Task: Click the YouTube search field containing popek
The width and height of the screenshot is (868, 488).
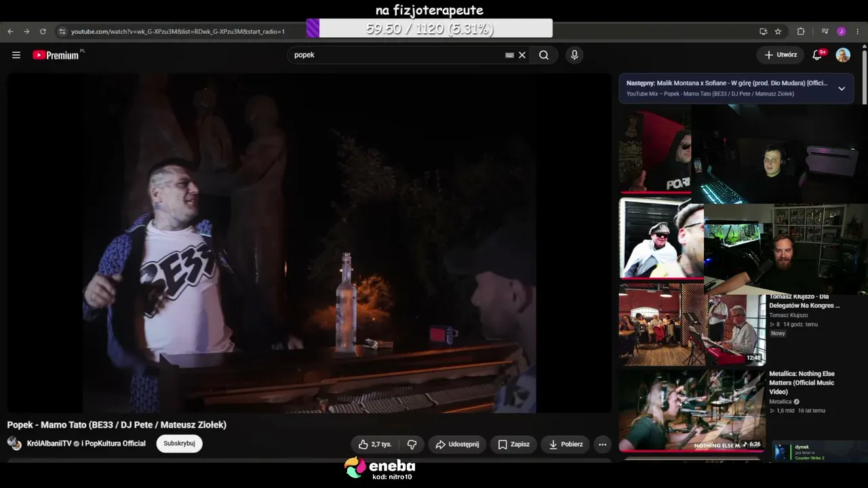Action: [x=397, y=55]
